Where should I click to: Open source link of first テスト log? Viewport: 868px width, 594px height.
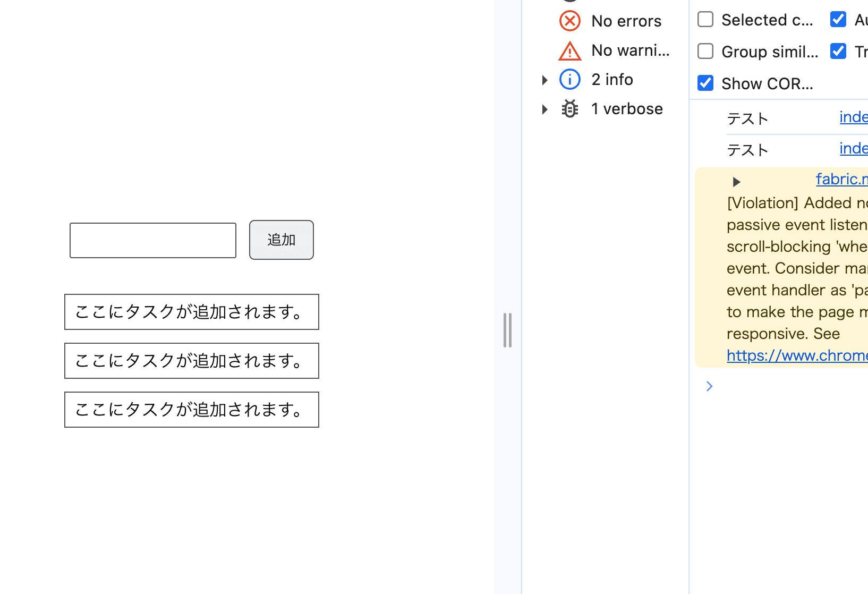pos(853,117)
